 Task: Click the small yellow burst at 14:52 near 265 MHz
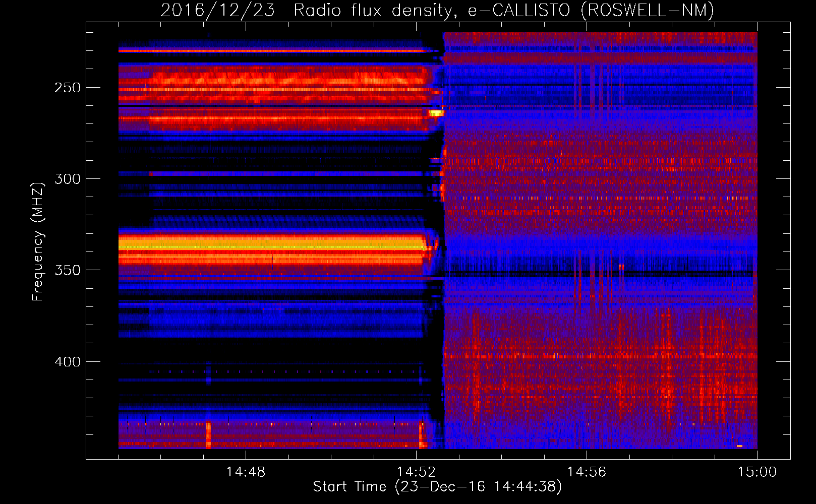click(436, 113)
